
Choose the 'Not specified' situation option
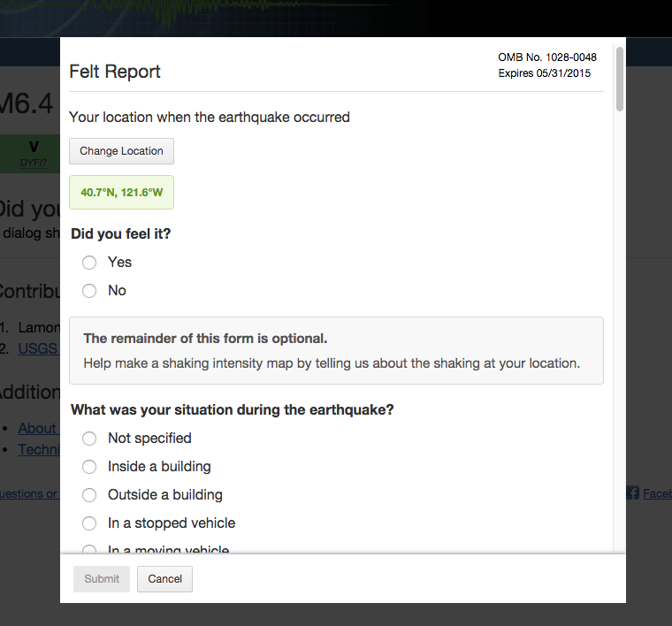tap(89, 439)
